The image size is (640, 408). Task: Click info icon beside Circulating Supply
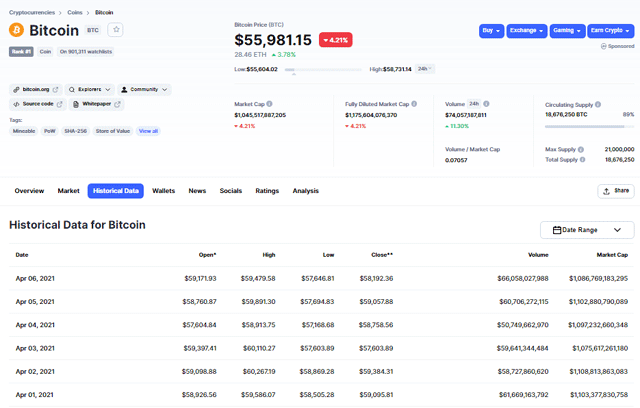click(598, 104)
